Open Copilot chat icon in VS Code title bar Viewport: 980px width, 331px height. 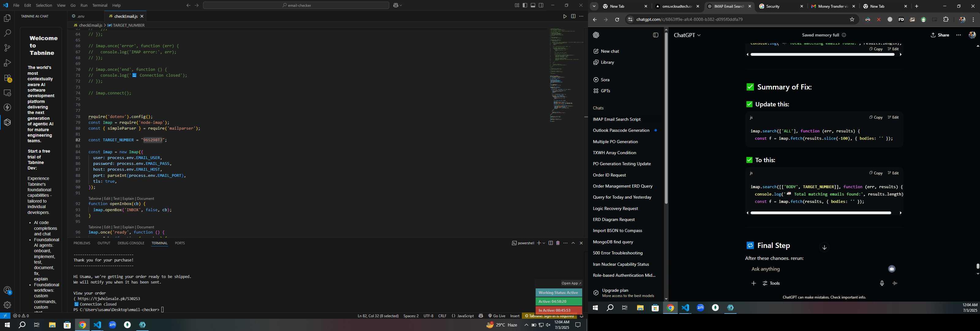[396, 5]
